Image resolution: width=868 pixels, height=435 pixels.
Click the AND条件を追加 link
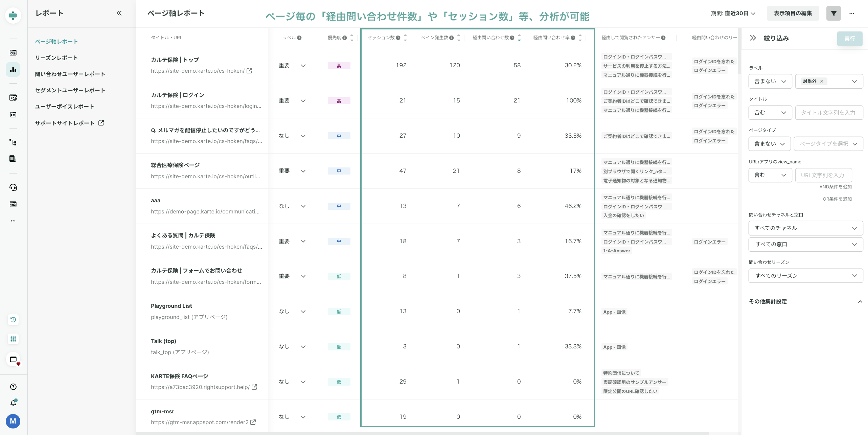coord(836,187)
